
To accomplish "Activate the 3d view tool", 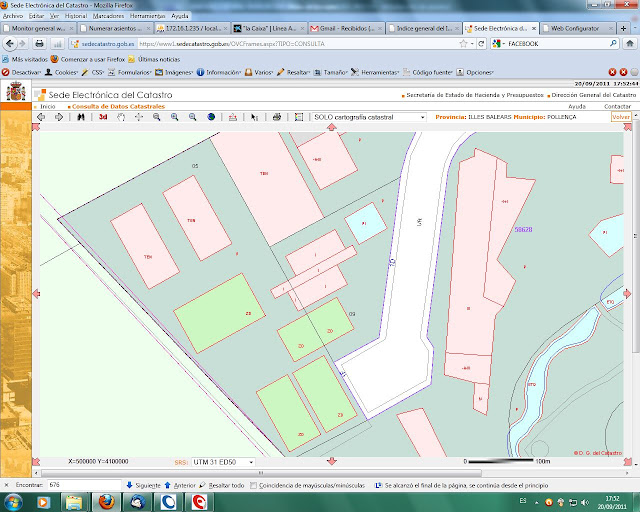I will pyautogui.click(x=103, y=117).
